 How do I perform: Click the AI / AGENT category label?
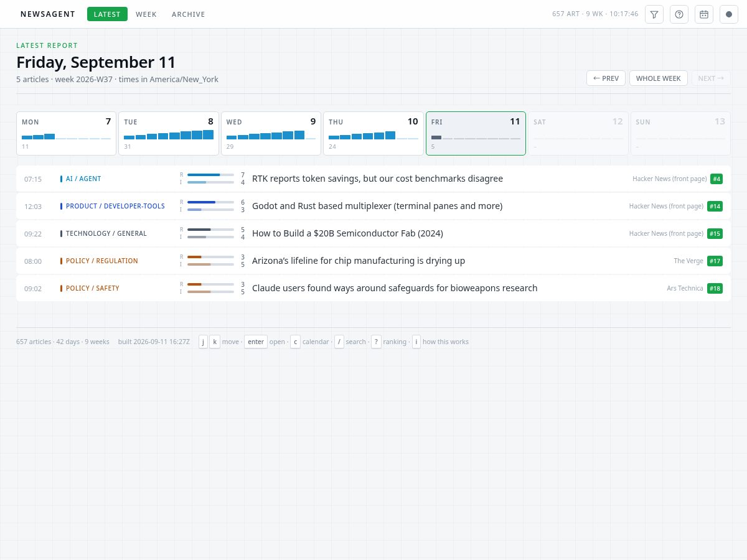(x=83, y=179)
